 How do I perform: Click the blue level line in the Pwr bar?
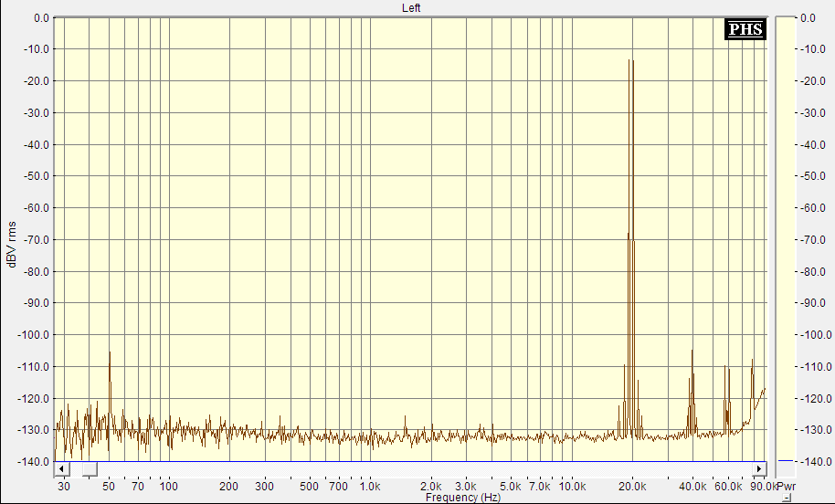786,460
